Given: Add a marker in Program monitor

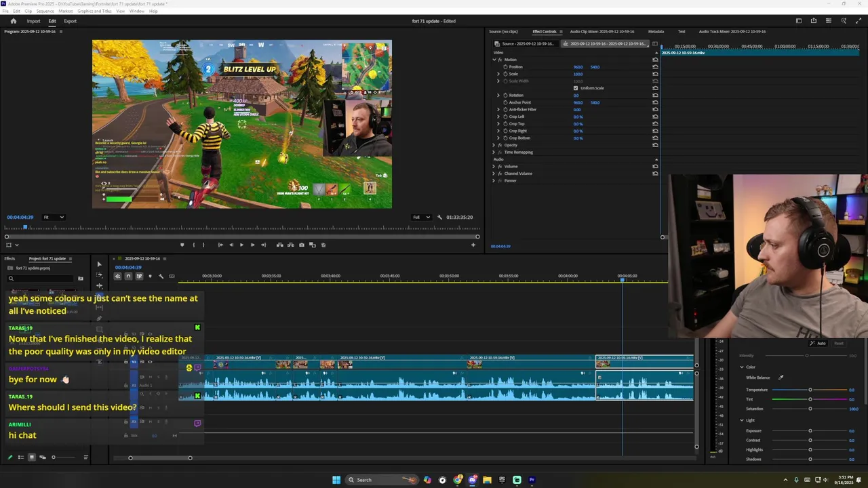Looking at the screenshot, I should 182,245.
